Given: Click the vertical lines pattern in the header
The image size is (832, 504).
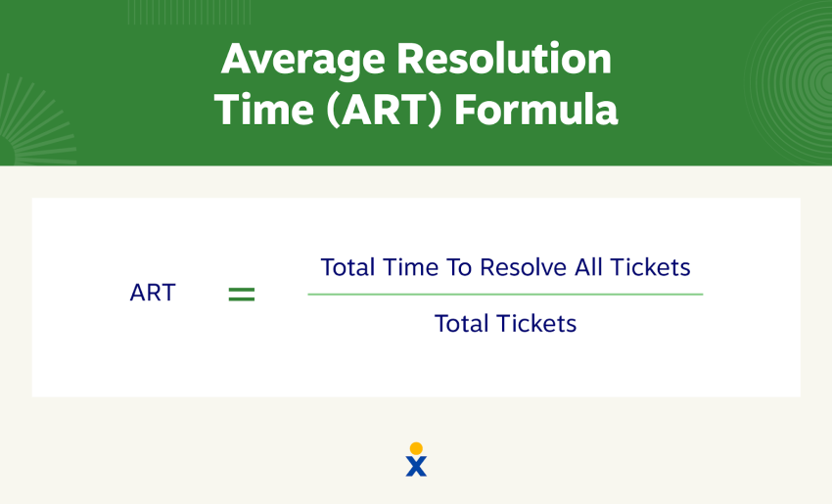Looking at the screenshot, I should tap(190, 12).
